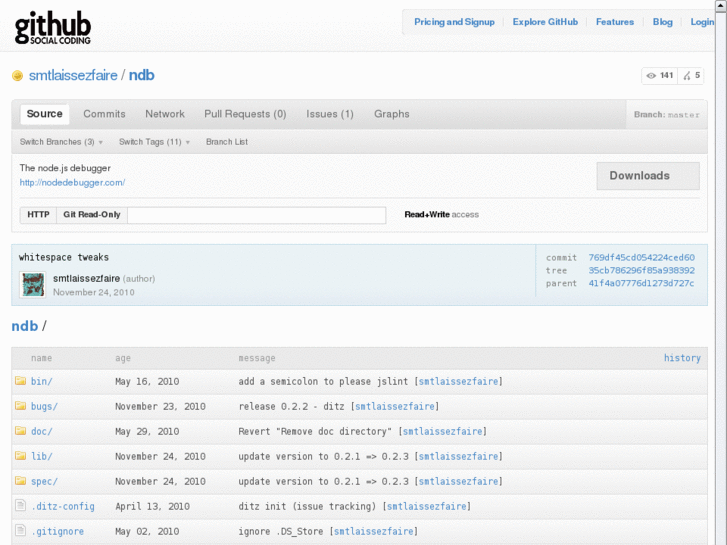Click the Downloads button
The image size is (727, 545).
click(x=647, y=176)
